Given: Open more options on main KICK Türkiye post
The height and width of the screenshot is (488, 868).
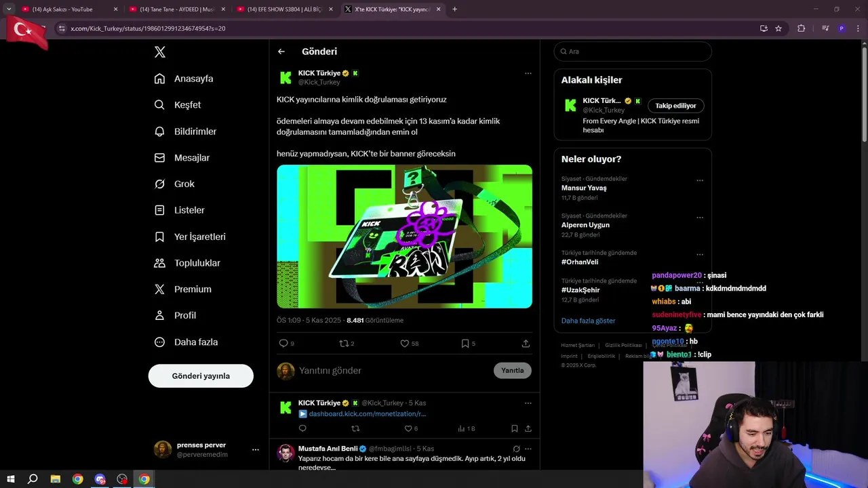Looking at the screenshot, I should 528,73.
